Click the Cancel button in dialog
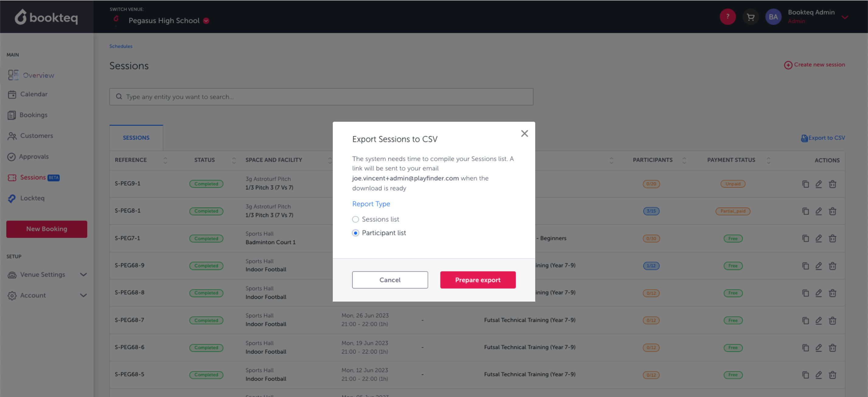Image resolution: width=868 pixels, height=397 pixels. point(390,280)
